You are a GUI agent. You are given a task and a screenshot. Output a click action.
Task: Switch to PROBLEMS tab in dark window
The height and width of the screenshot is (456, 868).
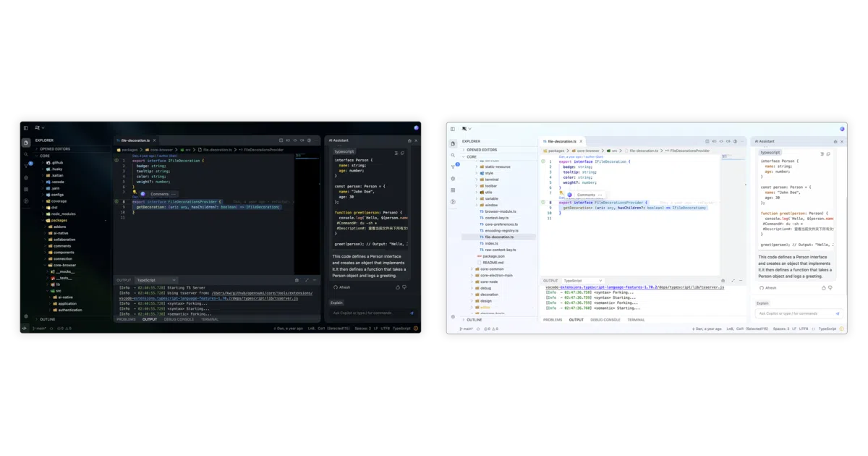[x=127, y=319]
